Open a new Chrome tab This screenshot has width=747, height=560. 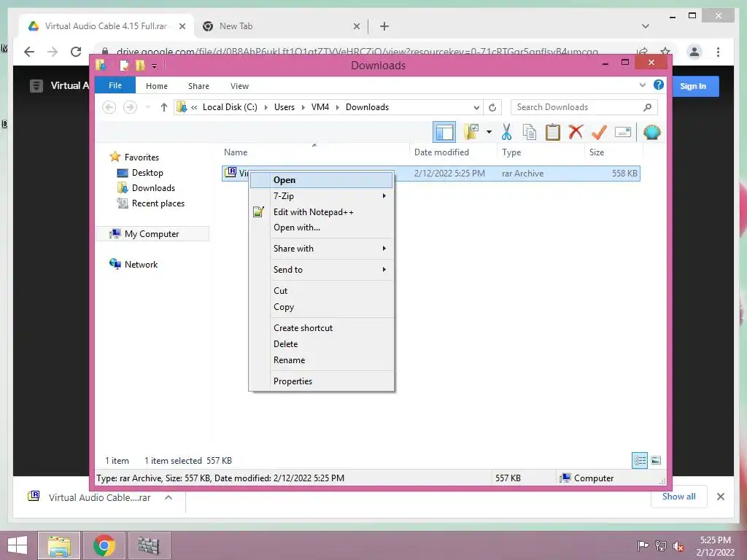(x=384, y=26)
